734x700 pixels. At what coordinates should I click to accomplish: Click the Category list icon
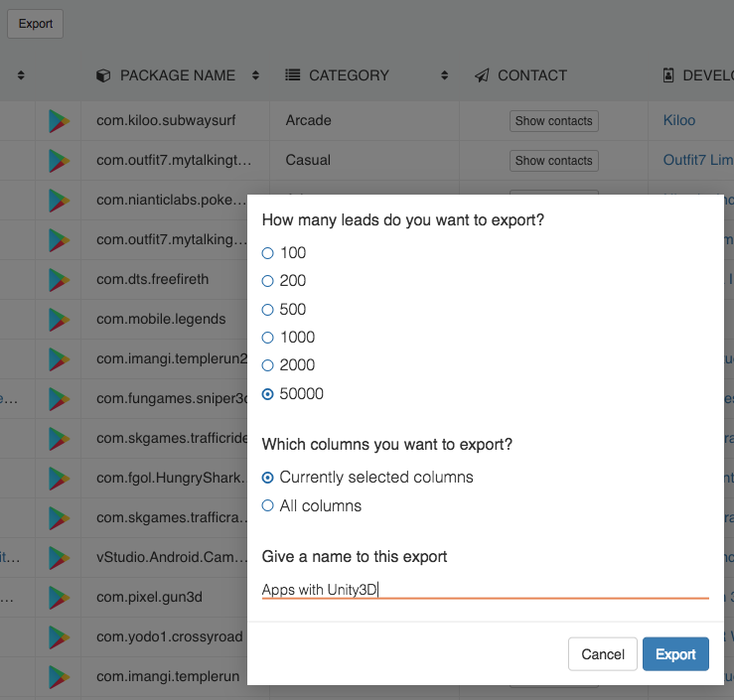(x=293, y=74)
